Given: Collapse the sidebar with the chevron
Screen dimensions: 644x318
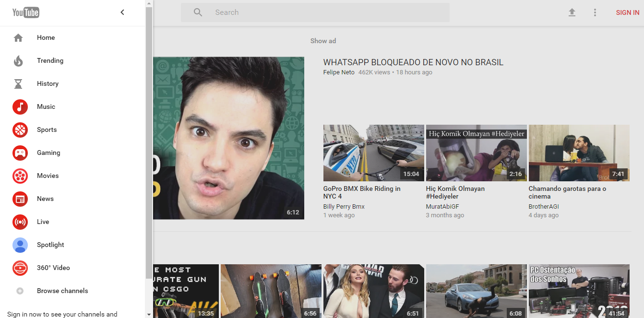Looking at the screenshot, I should tap(122, 12).
